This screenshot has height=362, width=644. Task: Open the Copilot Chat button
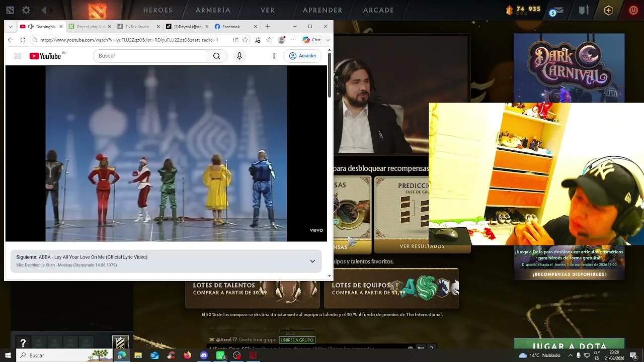[312, 40]
